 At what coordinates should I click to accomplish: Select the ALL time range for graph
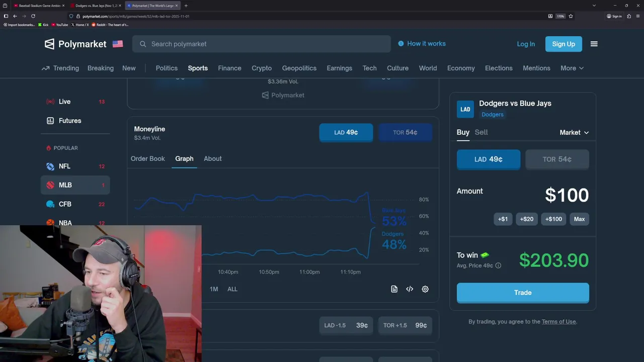pyautogui.click(x=232, y=289)
